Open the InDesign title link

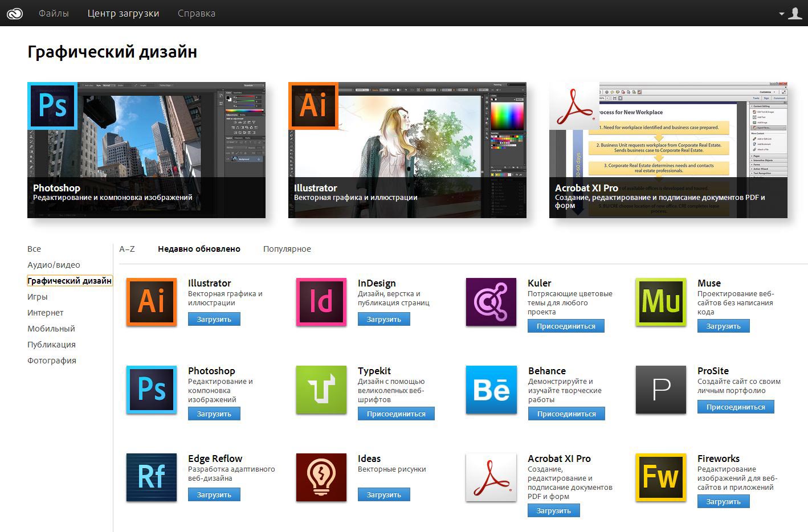coord(377,283)
